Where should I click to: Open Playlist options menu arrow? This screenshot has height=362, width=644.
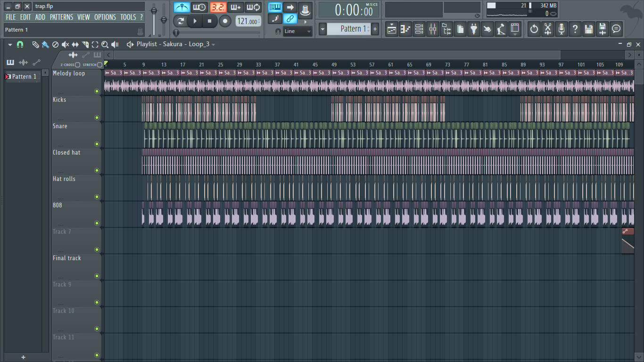tap(10, 44)
